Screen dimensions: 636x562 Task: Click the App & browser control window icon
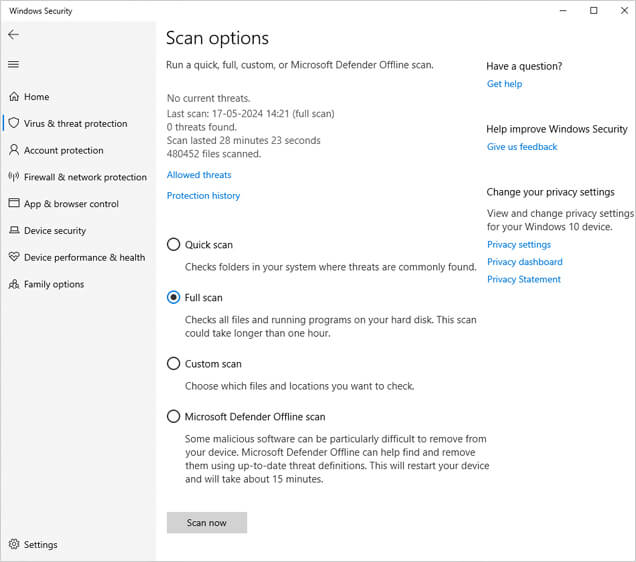[x=14, y=203]
